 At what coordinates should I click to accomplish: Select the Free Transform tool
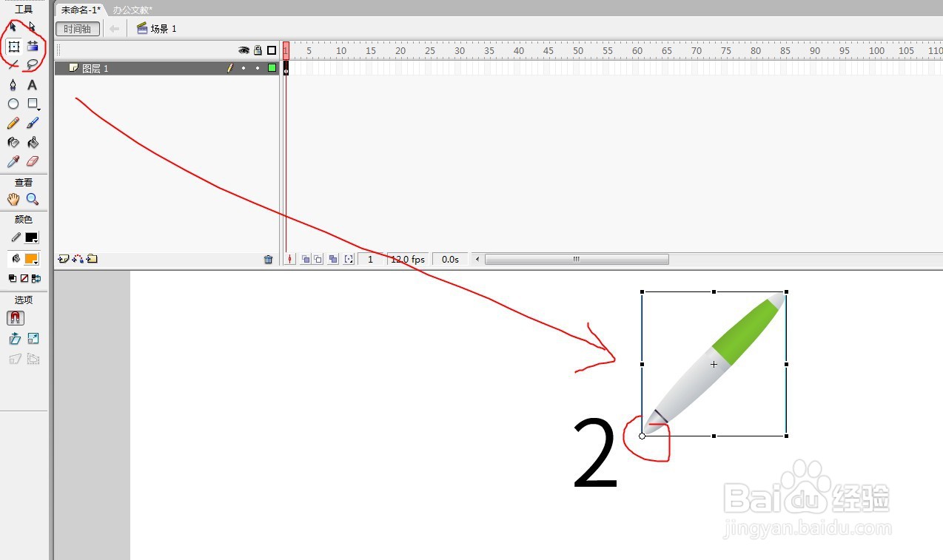coord(13,47)
